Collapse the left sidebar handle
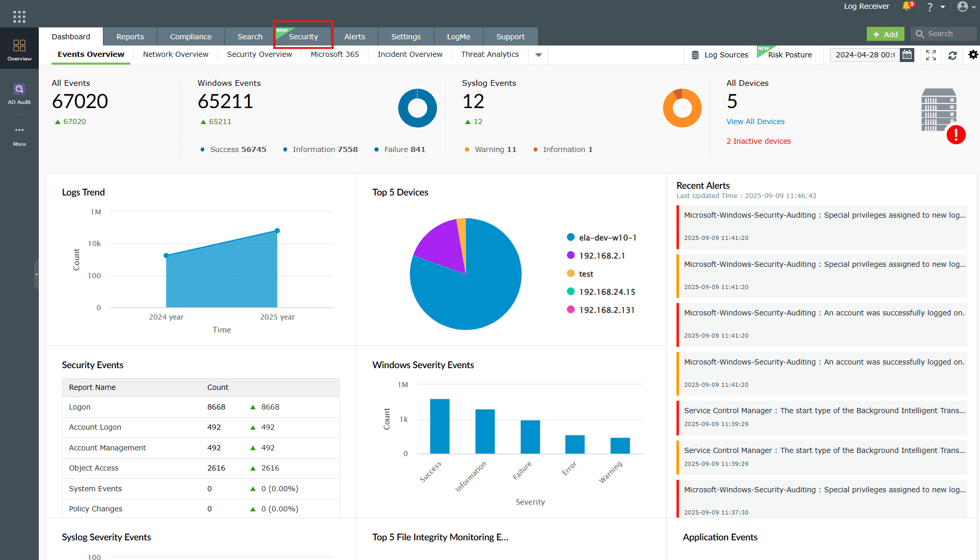 pos(36,274)
